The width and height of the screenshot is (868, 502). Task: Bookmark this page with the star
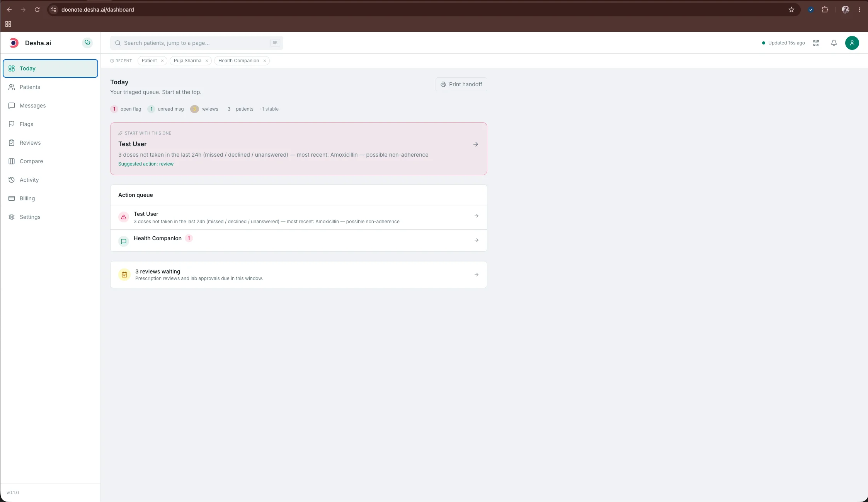[791, 10]
